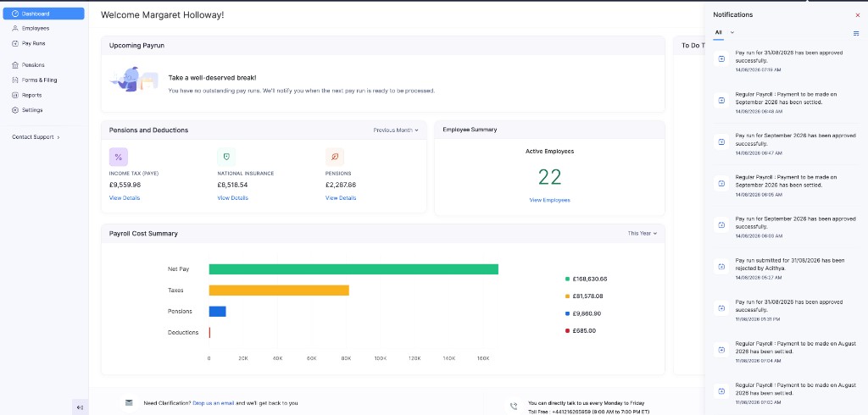This screenshot has height=415, width=868.
Task: Click the 07:04 AM August settled notification text
Action: click(796, 347)
